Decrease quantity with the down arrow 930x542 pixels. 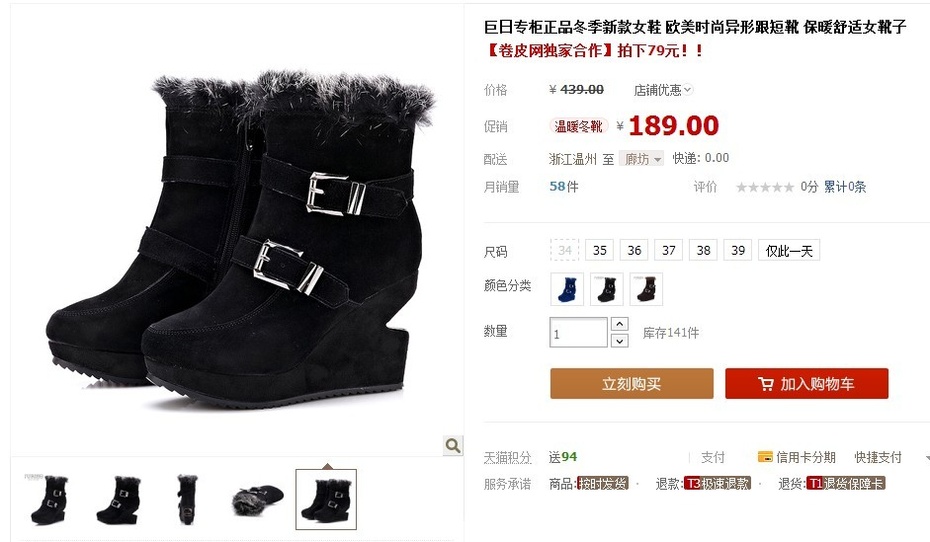619,341
